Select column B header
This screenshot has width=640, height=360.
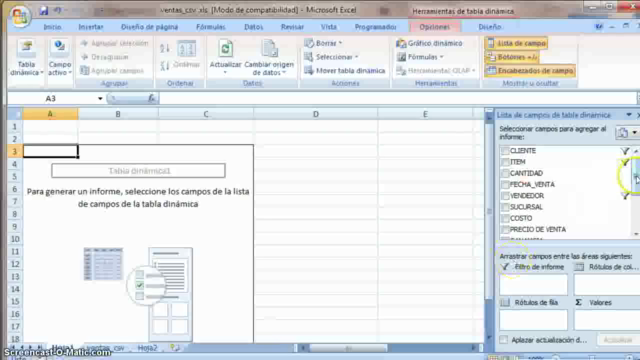tap(118, 114)
